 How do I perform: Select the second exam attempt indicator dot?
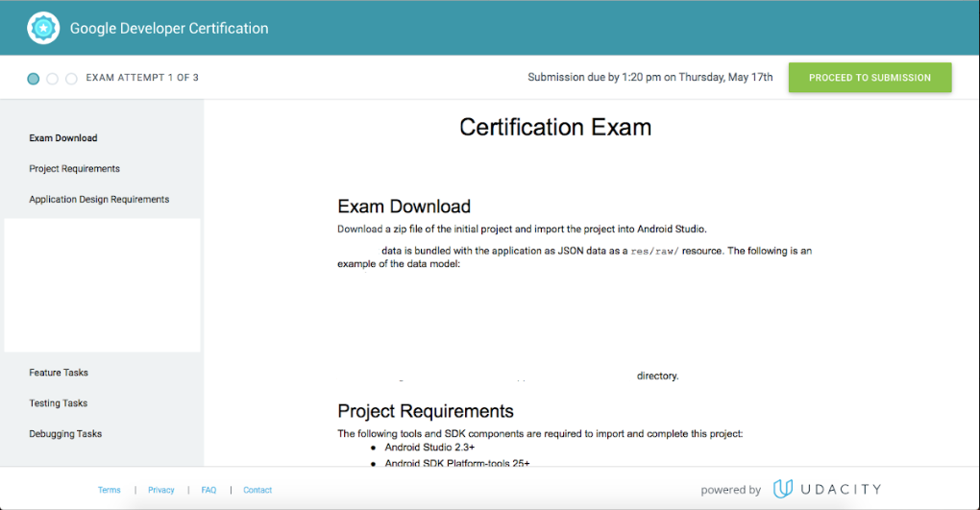click(53, 78)
